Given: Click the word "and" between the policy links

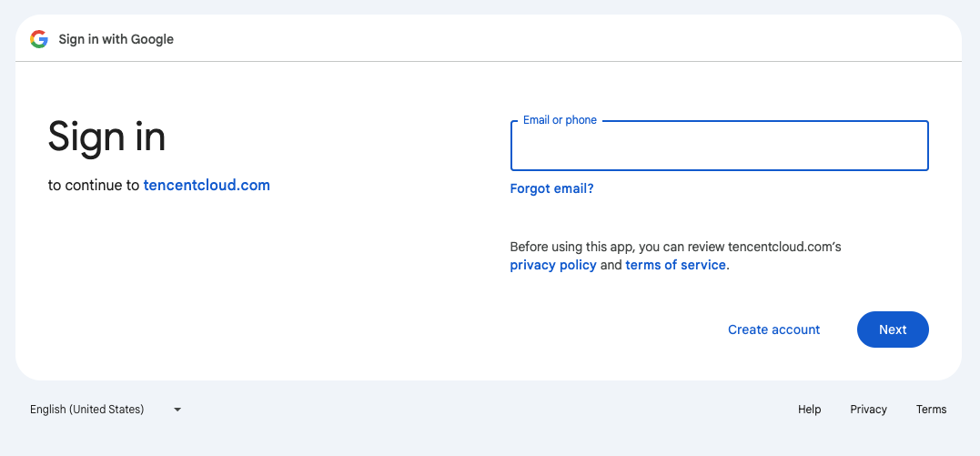Looking at the screenshot, I should pos(611,265).
